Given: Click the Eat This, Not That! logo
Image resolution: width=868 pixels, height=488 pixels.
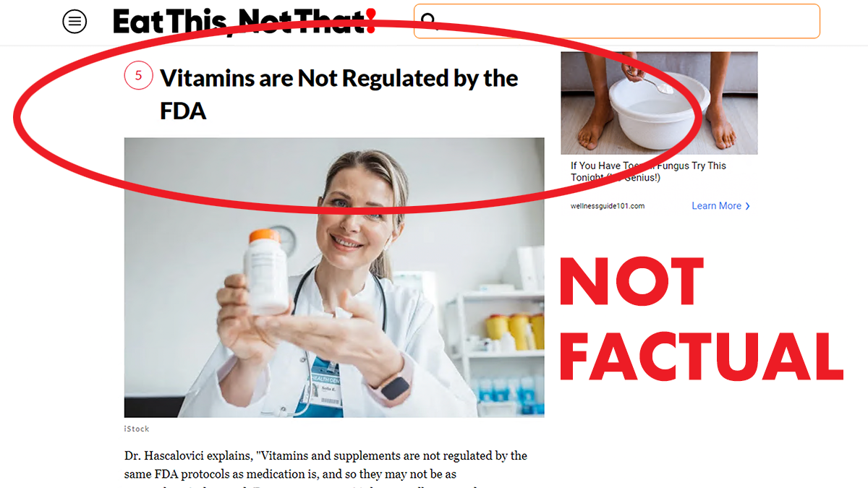Looking at the screenshot, I should coord(244,22).
